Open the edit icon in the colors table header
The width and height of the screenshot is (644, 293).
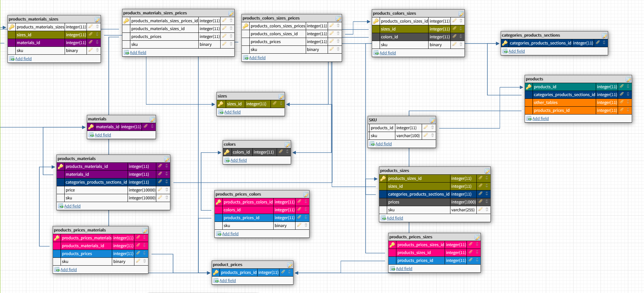[288, 145]
